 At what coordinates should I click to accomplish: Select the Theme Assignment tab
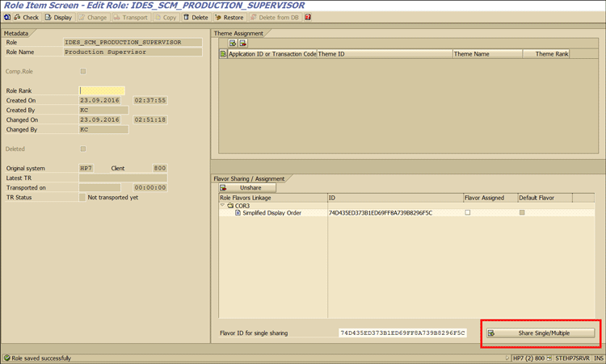(x=238, y=33)
